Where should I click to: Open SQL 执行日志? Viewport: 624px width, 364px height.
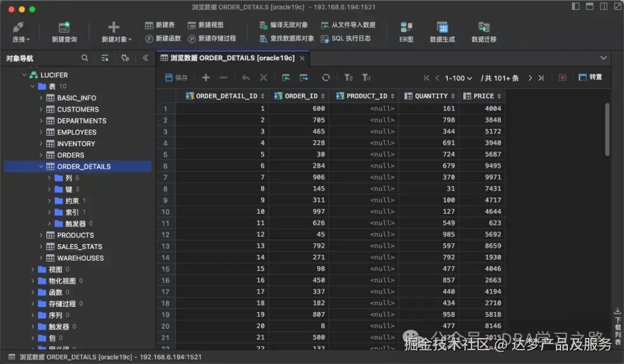(346, 39)
